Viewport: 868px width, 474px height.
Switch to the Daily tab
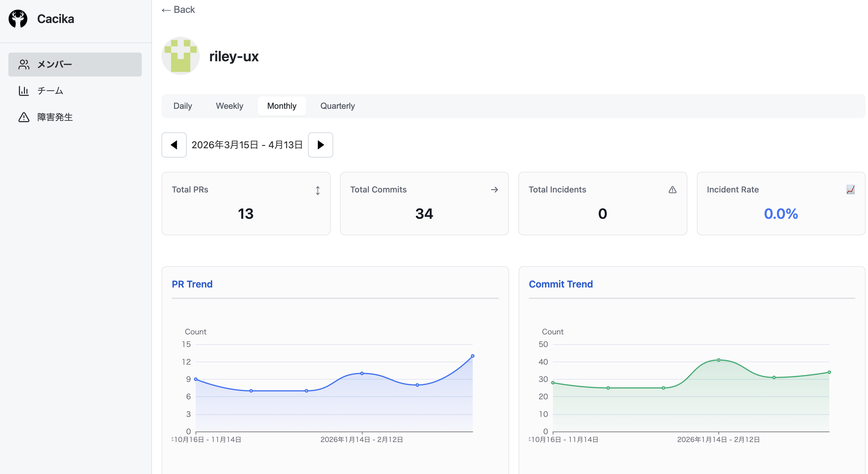[183, 106]
